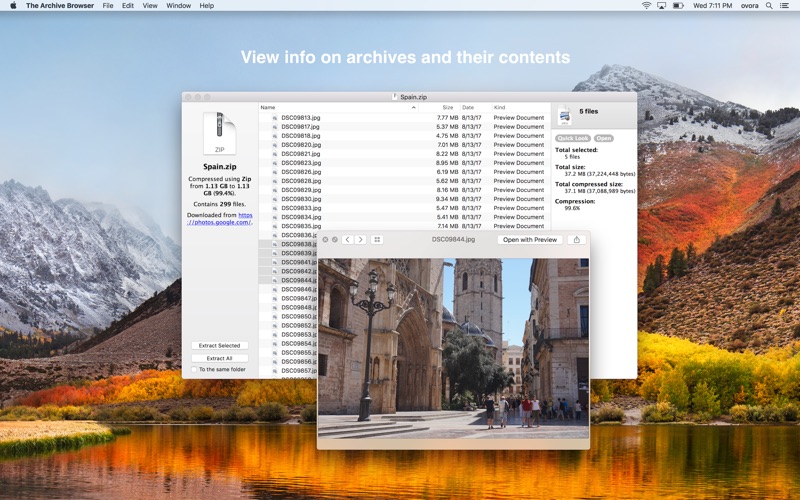Screen dimensions: 800x500
Task: Sort files by Size column header
Action: 447,107
